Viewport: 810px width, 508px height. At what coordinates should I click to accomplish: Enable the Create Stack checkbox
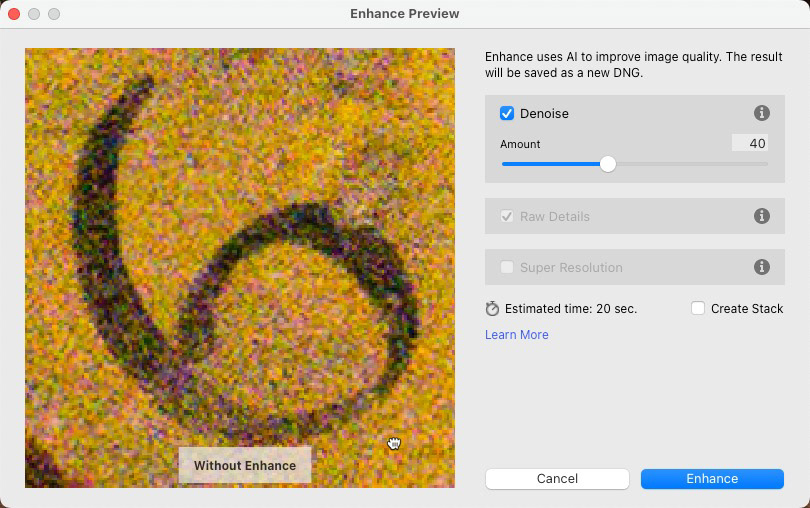(698, 309)
